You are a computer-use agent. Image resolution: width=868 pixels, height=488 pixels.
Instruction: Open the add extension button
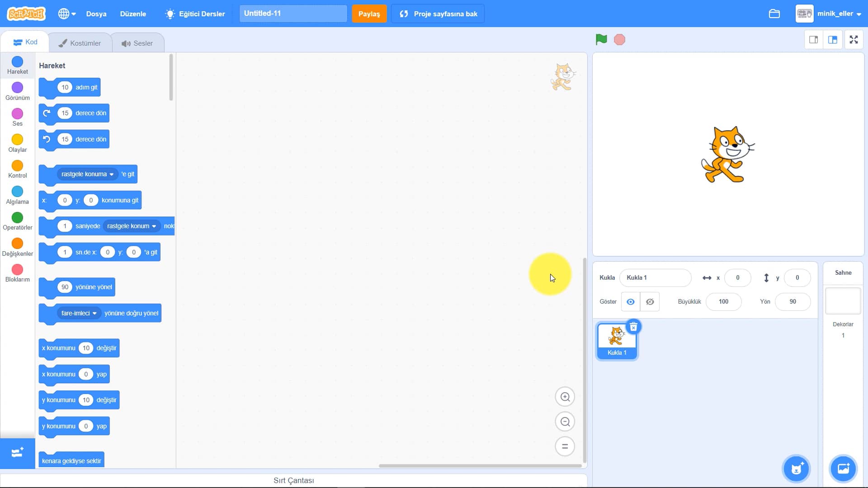17,453
